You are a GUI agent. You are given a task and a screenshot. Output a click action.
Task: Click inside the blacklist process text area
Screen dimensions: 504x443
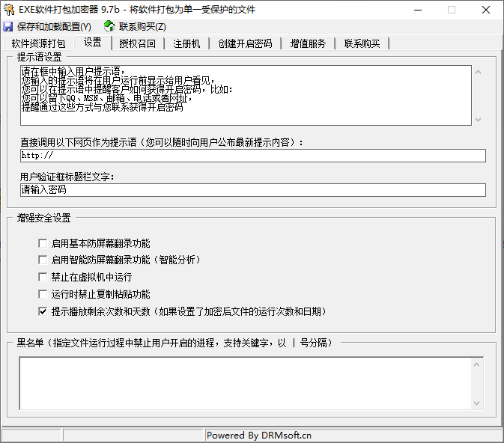245,383
